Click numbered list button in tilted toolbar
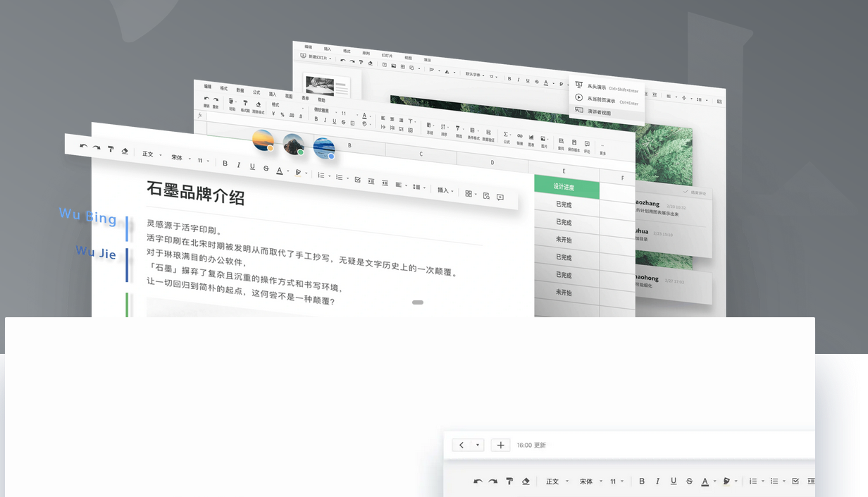 click(323, 175)
